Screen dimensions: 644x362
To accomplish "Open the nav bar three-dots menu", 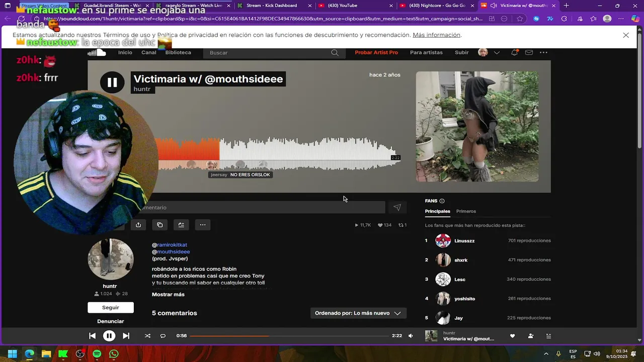I will pyautogui.click(x=543, y=52).
